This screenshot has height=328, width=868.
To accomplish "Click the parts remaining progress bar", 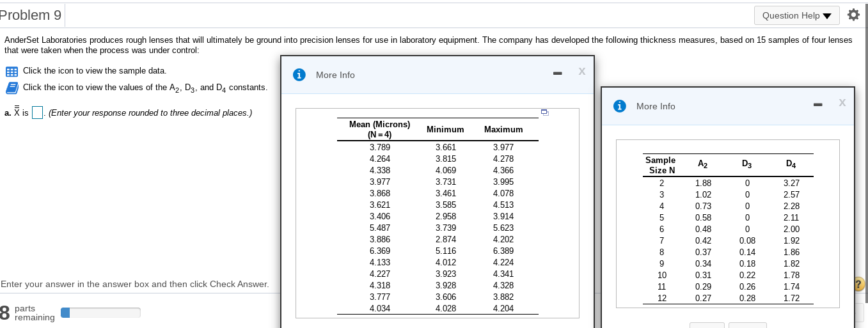I will [x=100, y=313].
